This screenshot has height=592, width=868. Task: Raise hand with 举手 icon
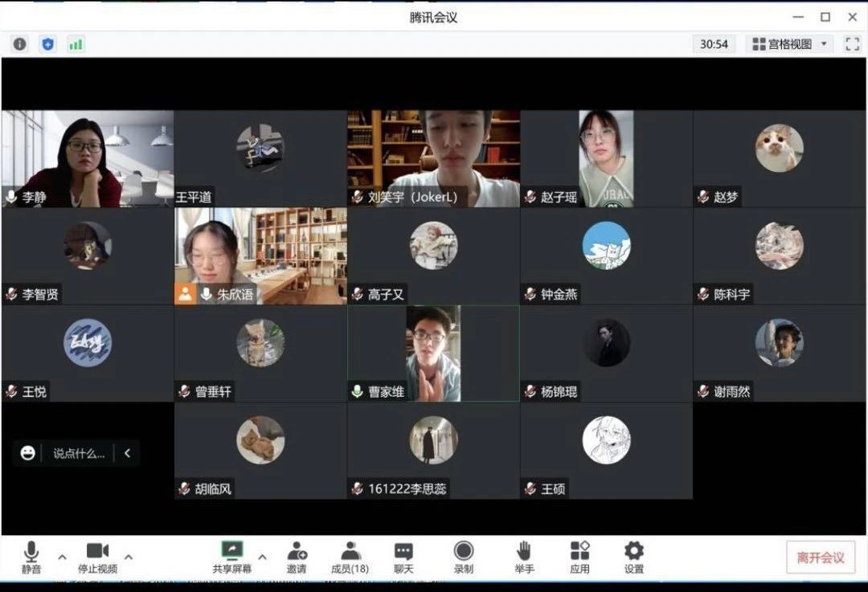524,557
